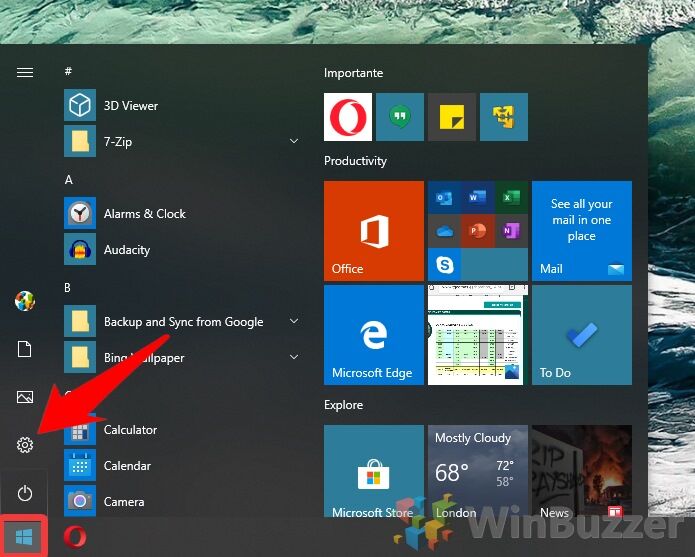Open the Backup and Sync folder icon
The width and height of the screenshot is (695, 557).
[80, 321]
